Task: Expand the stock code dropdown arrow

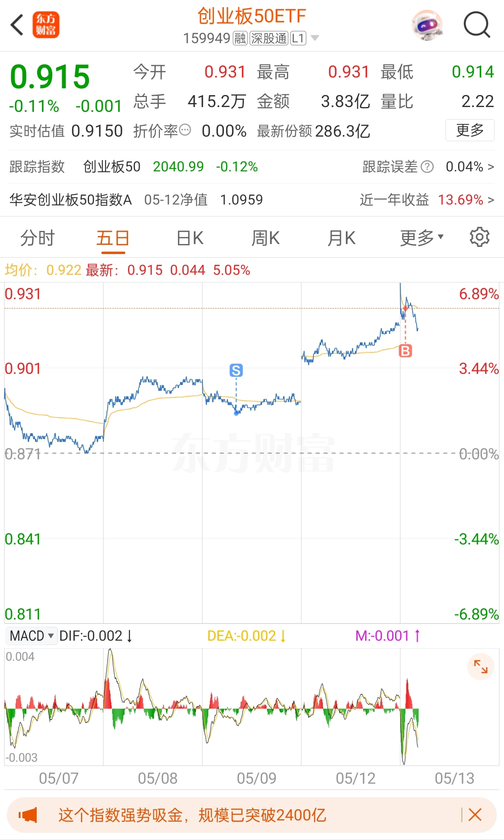Action: (x=315, y=38)
